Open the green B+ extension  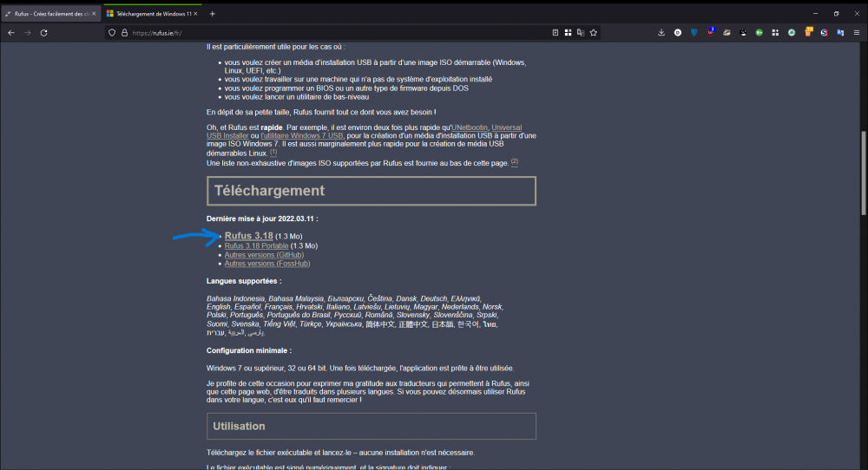759,33
